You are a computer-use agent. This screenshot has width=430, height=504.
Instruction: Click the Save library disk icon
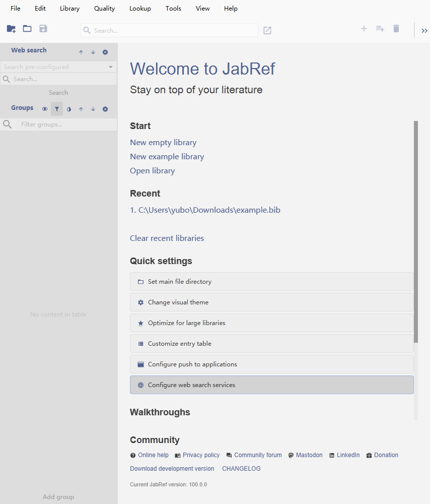coord(43,29)
